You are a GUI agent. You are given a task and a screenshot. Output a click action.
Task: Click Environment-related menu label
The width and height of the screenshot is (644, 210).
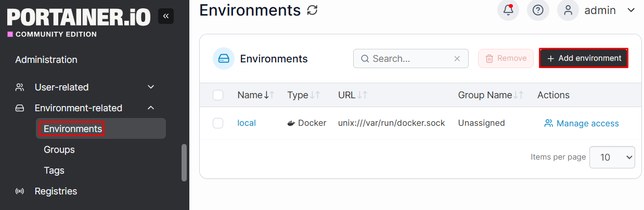(x=79, y=108)
